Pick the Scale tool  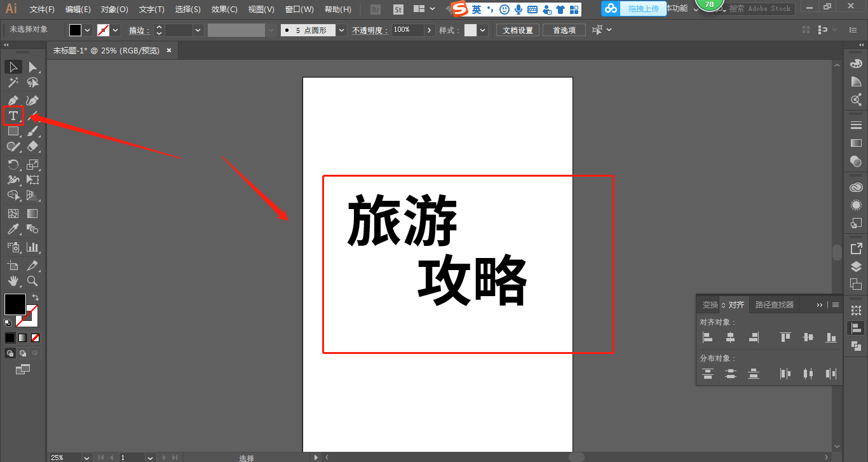32,165
